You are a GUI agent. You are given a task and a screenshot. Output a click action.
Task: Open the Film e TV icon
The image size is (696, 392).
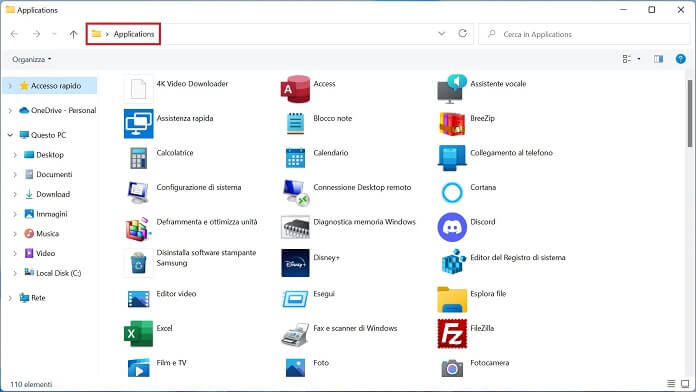coord(138,368)
